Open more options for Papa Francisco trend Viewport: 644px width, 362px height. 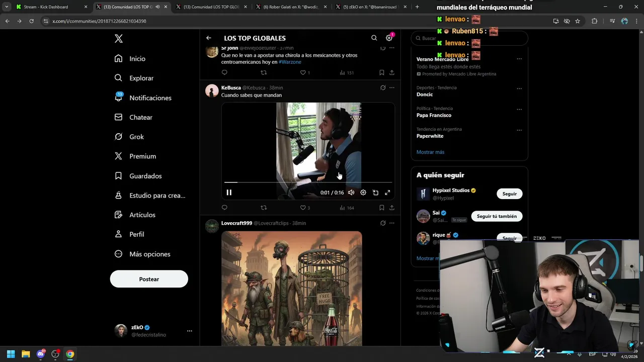tap(519, 109)
